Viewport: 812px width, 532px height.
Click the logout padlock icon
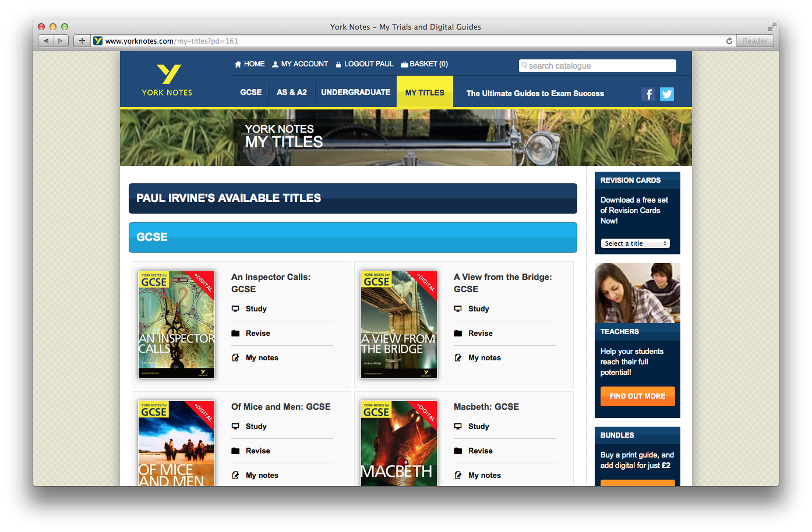338,65
